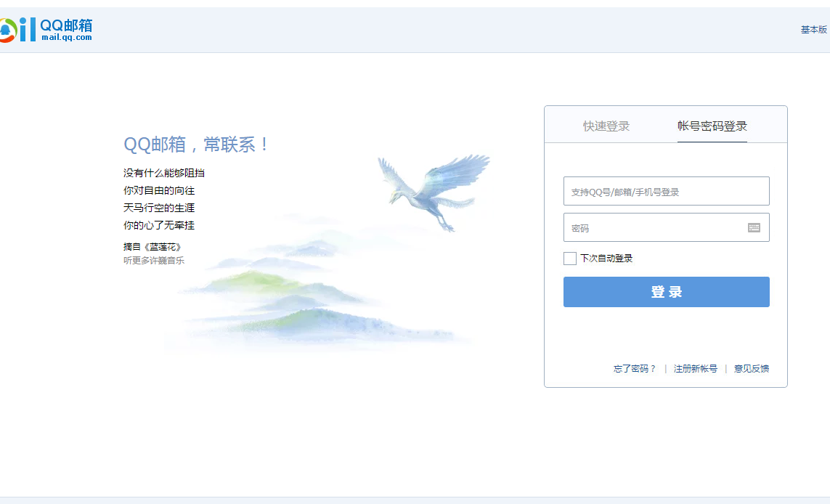Open the 意见反馈 feedback link
The width and height of the screenshot is (830, 504).
coord(751,368)
